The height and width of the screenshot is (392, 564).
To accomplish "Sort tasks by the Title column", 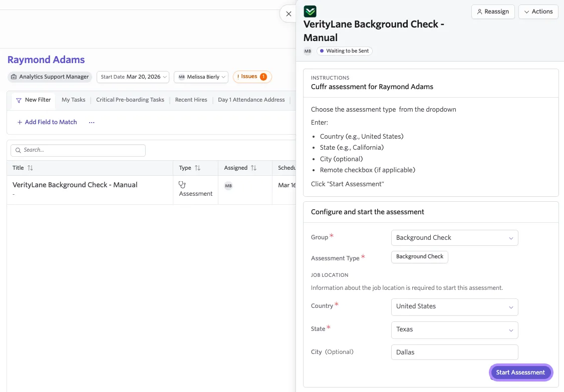I will [23, 168].
